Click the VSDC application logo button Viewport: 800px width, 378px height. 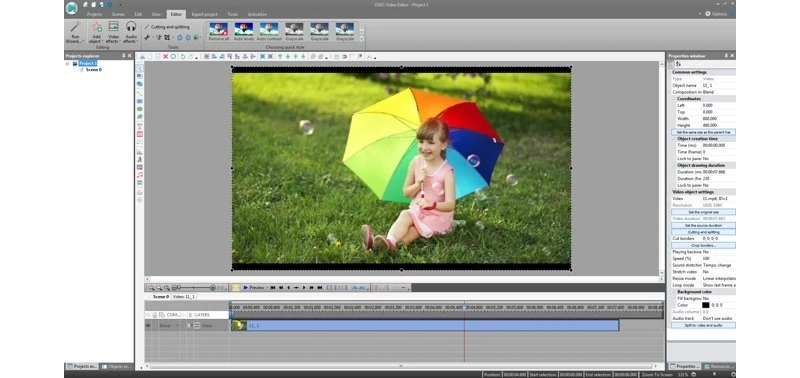pos(72,7)
